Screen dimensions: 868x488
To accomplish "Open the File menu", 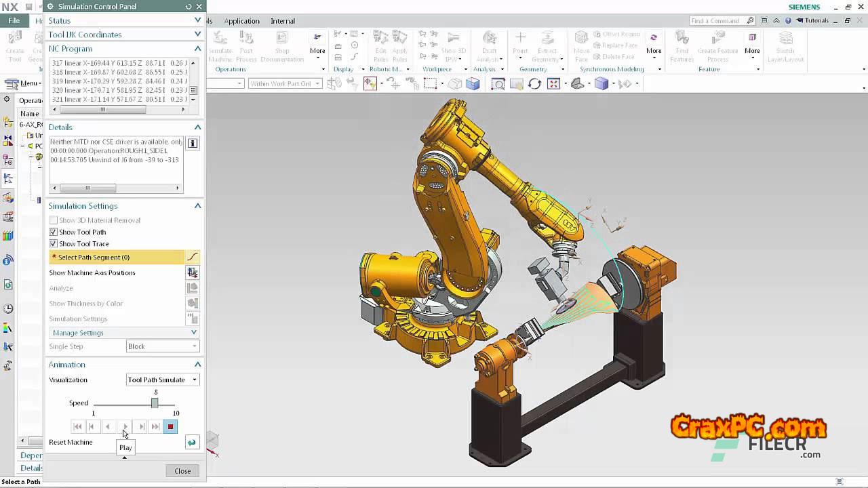I will (14, 21).
